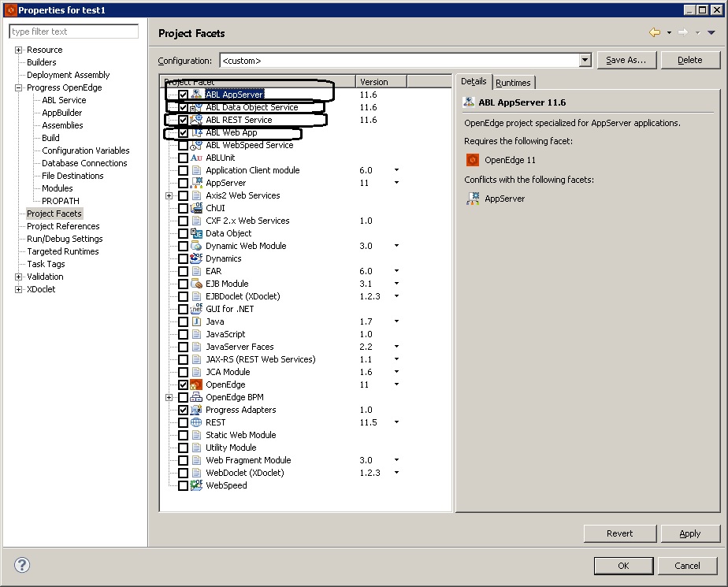The width and height of the screenshot is (728, 587).
Task: Click the OpenEdge BPM icon
Action: 196,397
